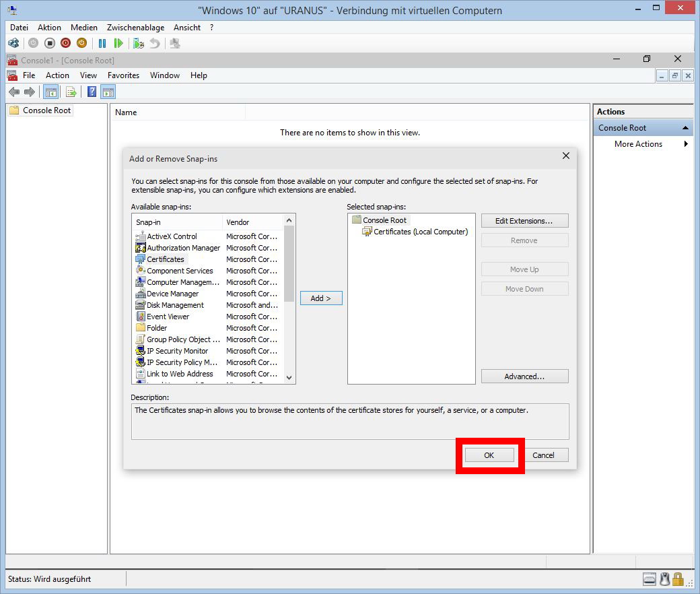Toggle Show/Hide Console Tree button

50,92
